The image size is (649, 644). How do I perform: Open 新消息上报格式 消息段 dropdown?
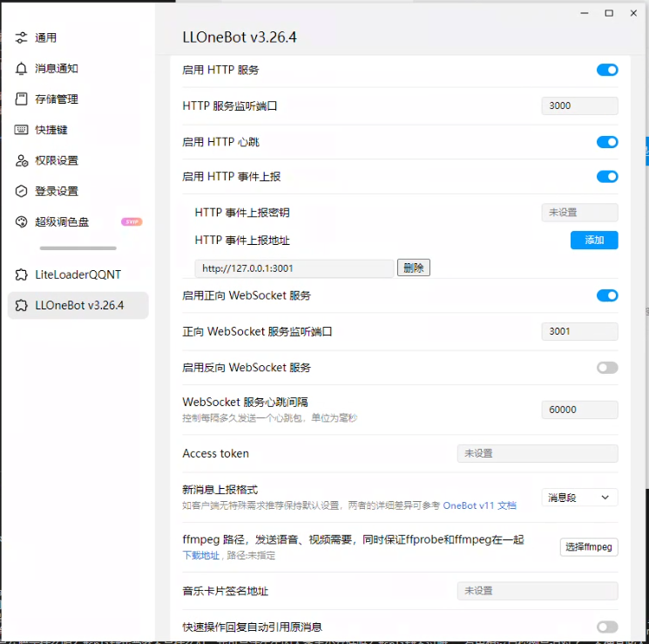pos(579,498)
